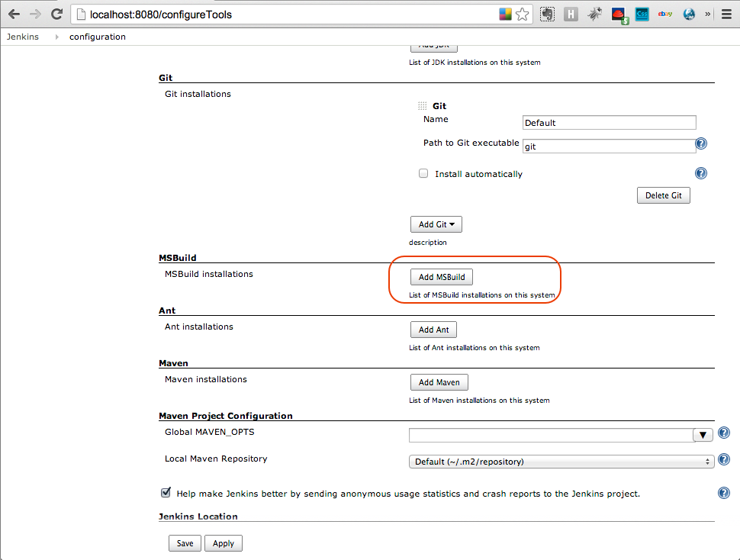Click the Add Maven button
The height and width of the screenshot is (560, 740).
[439, 382]
